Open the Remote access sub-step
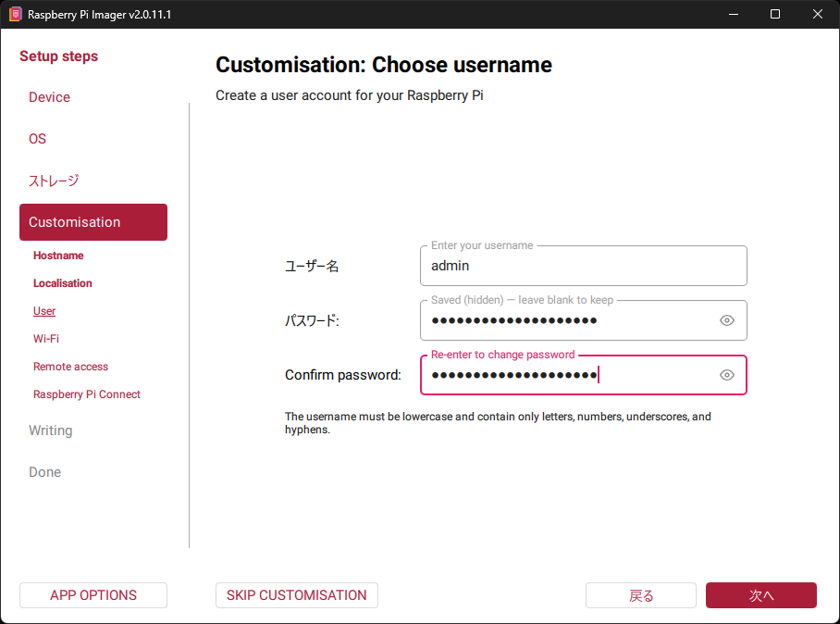Screen dimensions: 840x624 pyautogui.click(x=70, y=367)
